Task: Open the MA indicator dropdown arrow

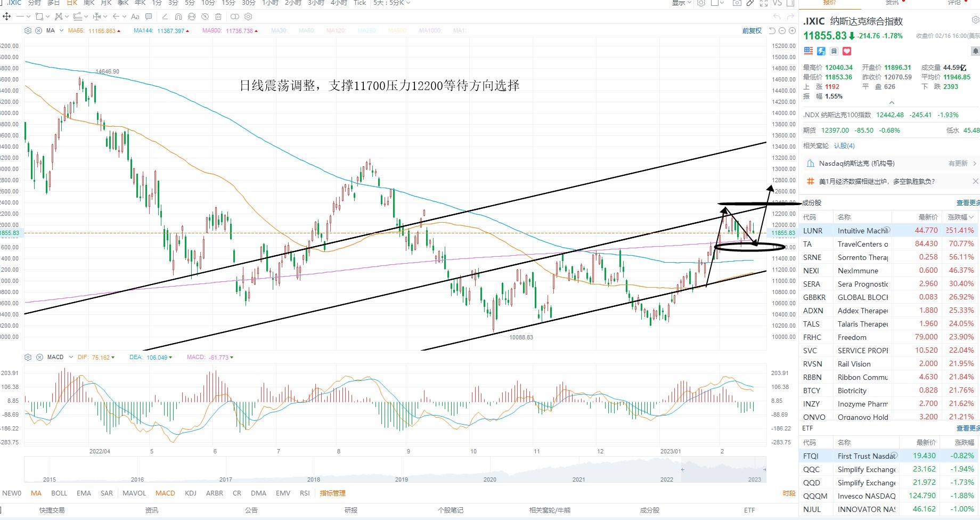Action: pyautogui.click(x=61, y=30)
